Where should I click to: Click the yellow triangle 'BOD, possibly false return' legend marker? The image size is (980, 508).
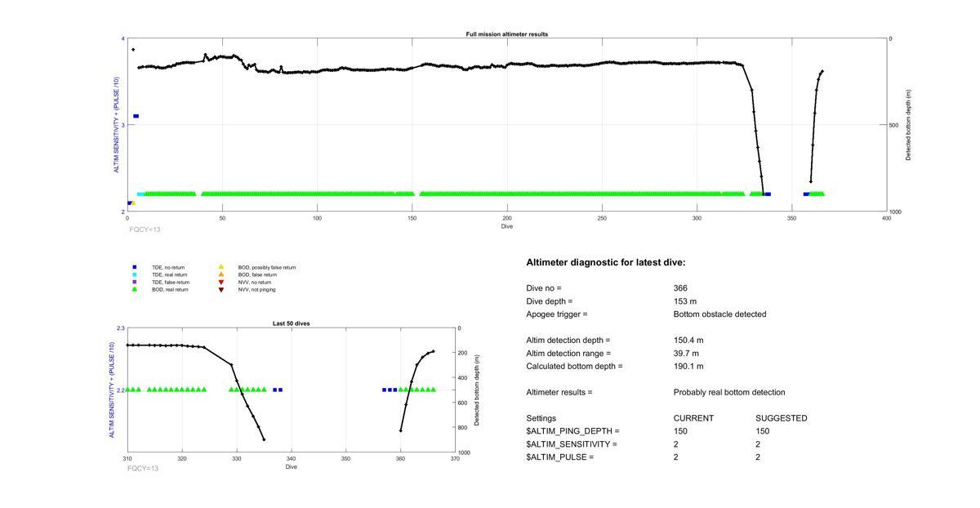click(220, 267)
